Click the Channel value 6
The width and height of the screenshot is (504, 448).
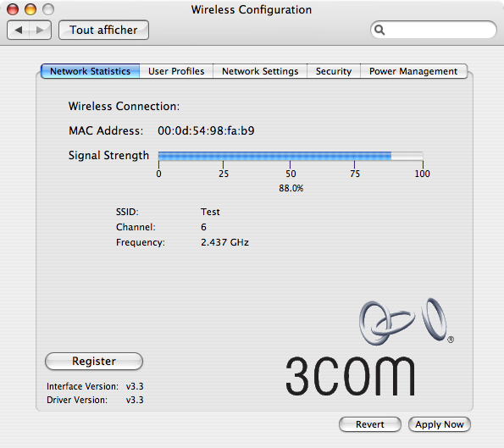(203, 227)
